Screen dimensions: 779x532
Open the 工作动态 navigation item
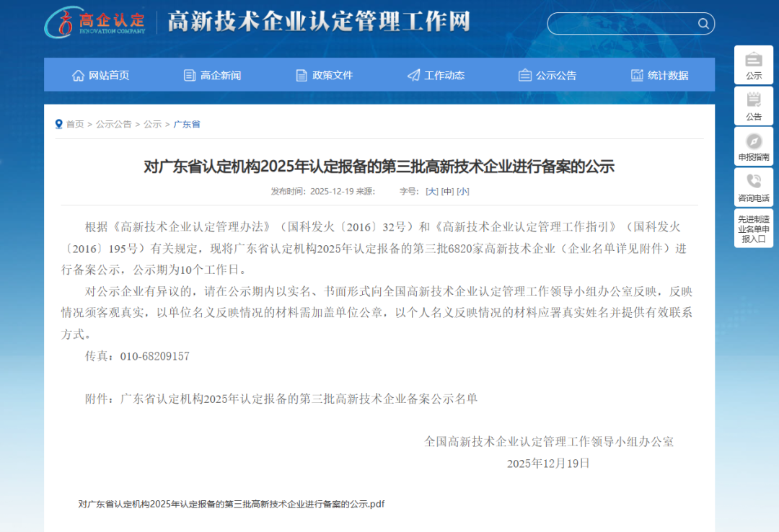(436, 75)
